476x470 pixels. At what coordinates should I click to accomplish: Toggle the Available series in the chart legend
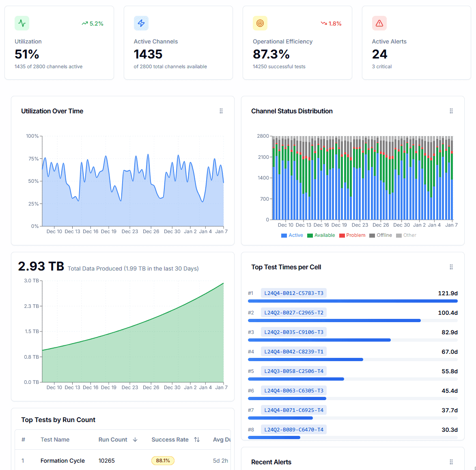click(x=321, y=235)
